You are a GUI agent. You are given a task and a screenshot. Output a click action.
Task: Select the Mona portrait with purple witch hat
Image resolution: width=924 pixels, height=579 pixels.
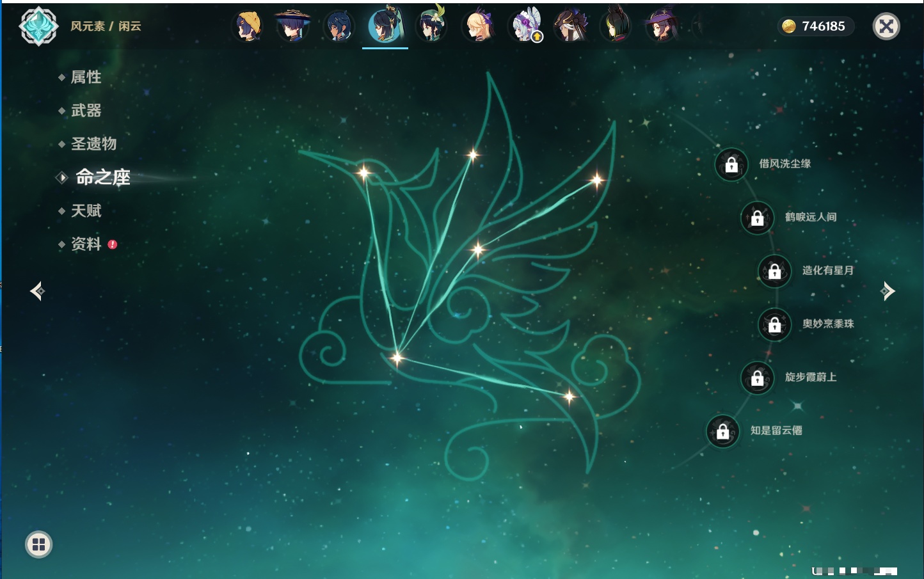pyautogui.click(x=662, y=26)
